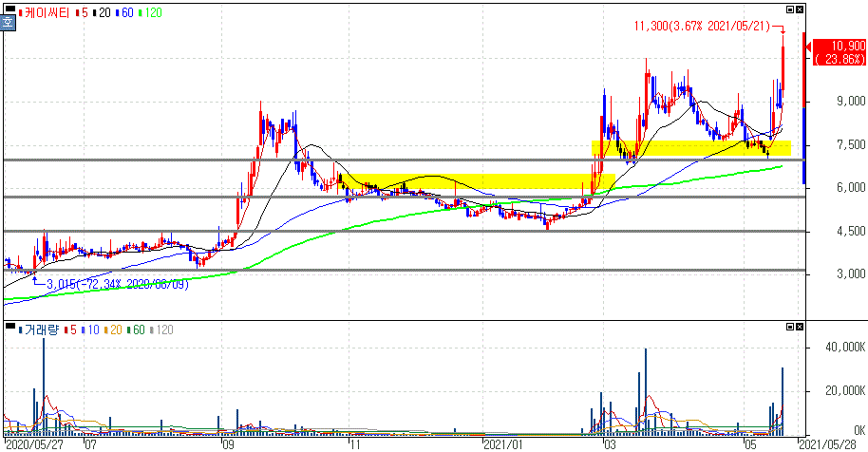This screenshot has height=452, width=868.
Task: Click the 7,500 price axis label
Action: pyautogui.click(x=851, y=144)
